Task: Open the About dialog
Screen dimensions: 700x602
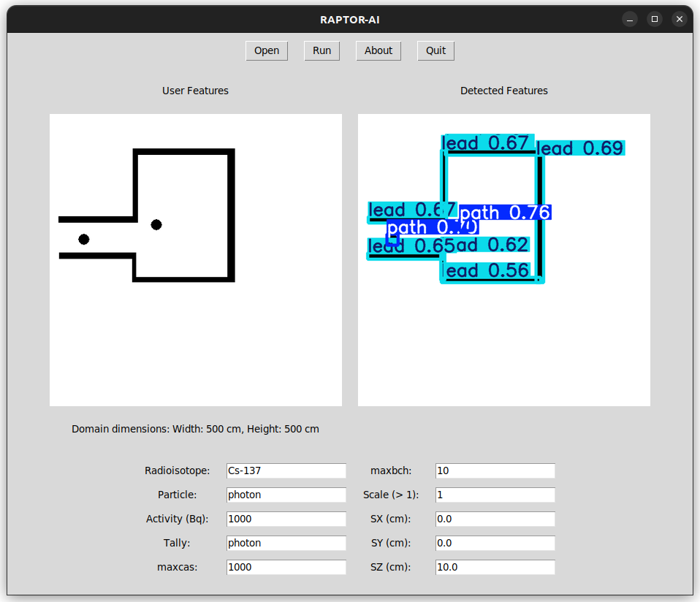Action: pos(378,50)
